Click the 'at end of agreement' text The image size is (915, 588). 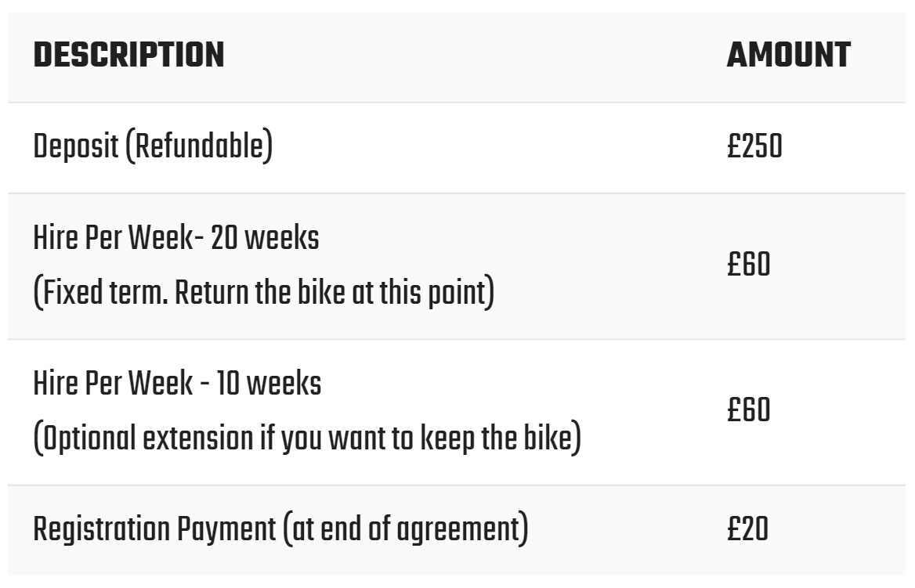tap(406, 529)
